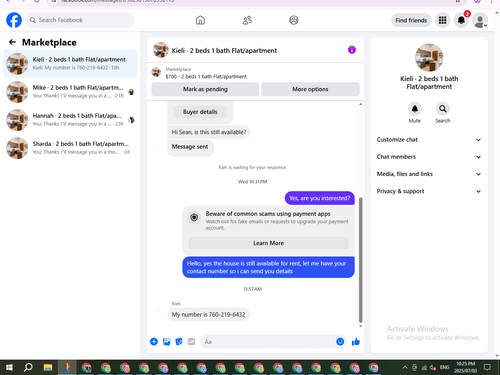500x375 pixels.
Task: Click the message 'My number is 760-219-6432'
Action: coord(208,314)
